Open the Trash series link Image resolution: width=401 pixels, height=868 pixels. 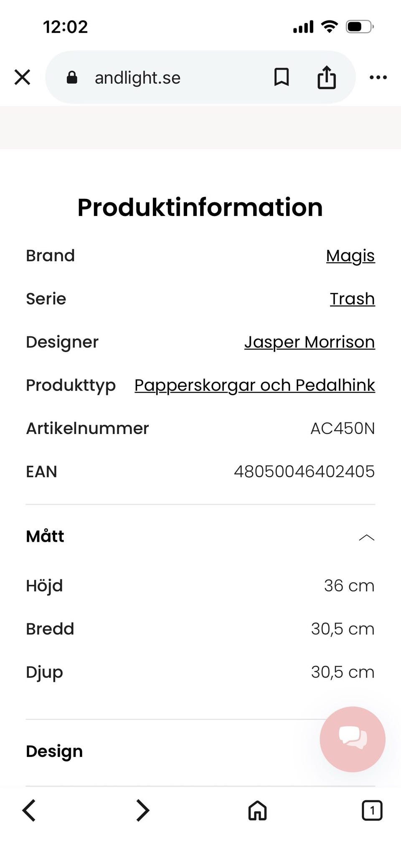tap(352, 299)
